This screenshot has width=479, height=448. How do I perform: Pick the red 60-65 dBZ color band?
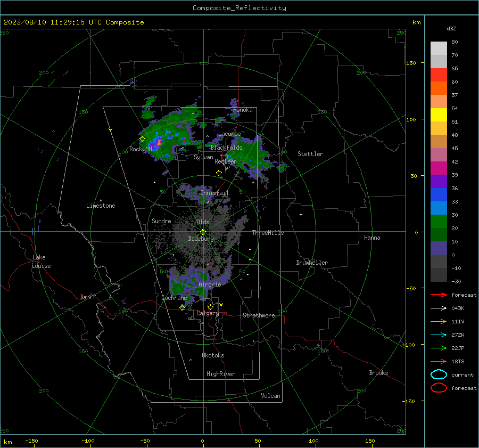point(439,75)
